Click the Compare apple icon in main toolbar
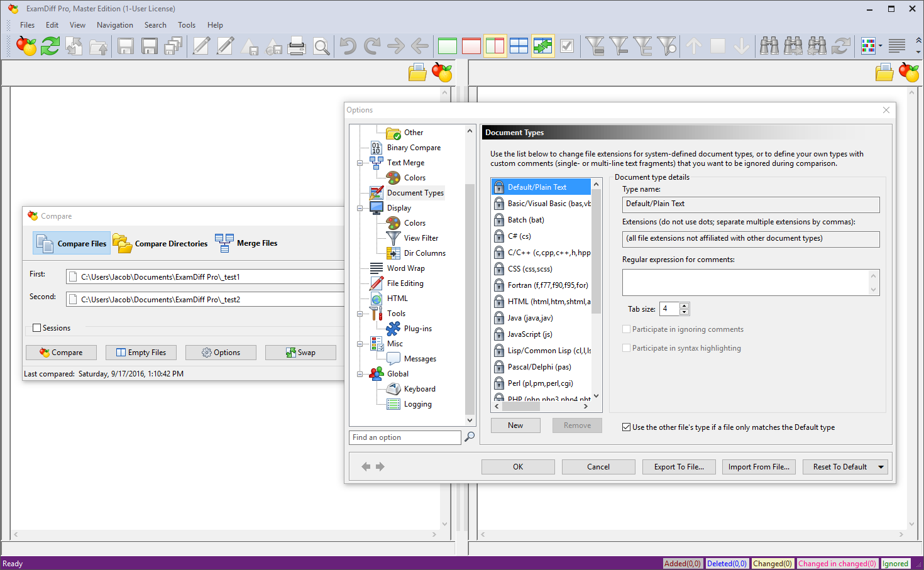Screen dimensions: 924x570 (26, 46)
